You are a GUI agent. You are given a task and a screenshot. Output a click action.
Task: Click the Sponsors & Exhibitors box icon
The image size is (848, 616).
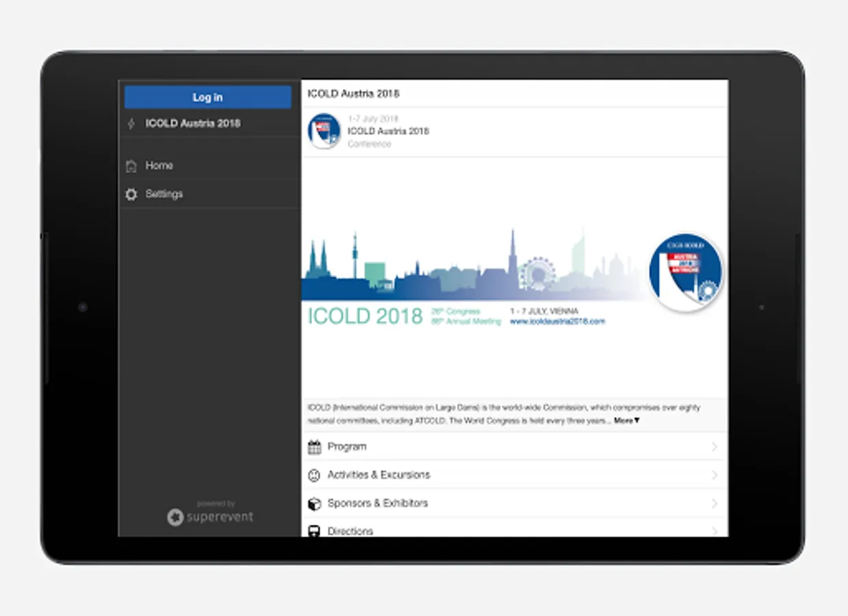coord(314,504)
